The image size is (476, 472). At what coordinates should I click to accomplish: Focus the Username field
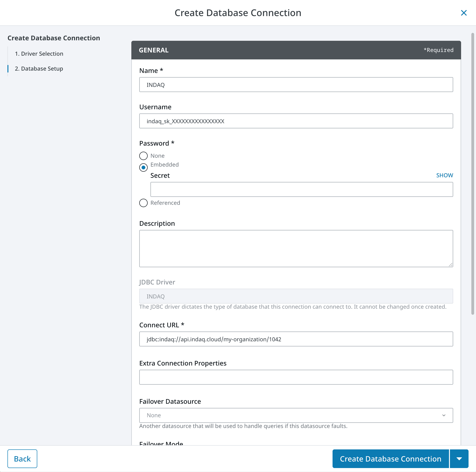coord(296,121)
